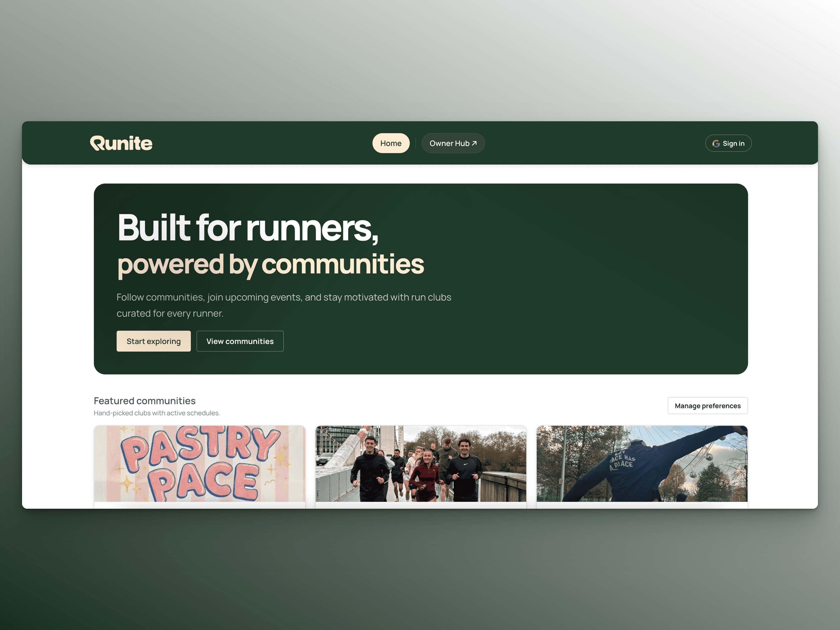Click the 'Built for runners,' headline
This screenshot has height=630, width=840.
(x=248, y=228)
